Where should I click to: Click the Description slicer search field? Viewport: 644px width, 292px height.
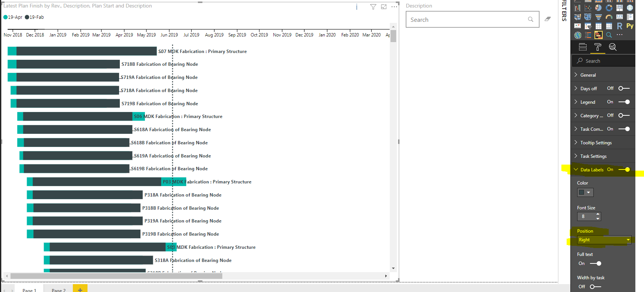point(472,20)
